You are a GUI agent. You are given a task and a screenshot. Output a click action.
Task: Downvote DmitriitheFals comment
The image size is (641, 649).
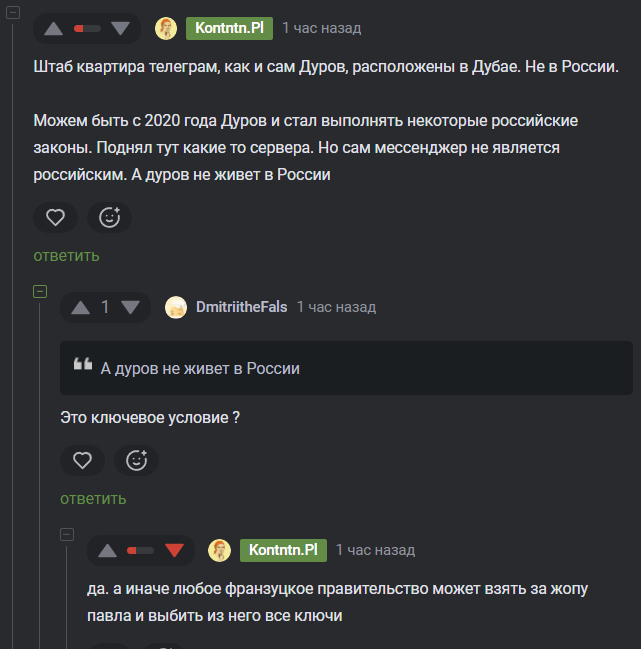(130, 307)
